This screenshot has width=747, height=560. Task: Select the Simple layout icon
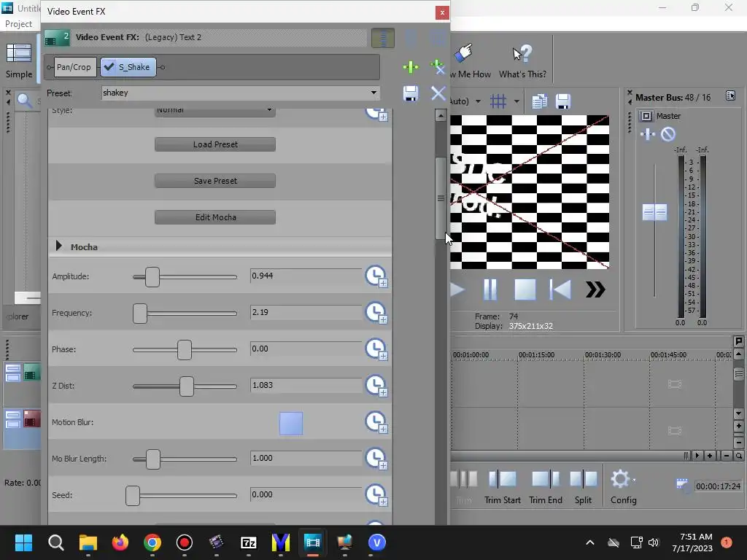[19, 61]
